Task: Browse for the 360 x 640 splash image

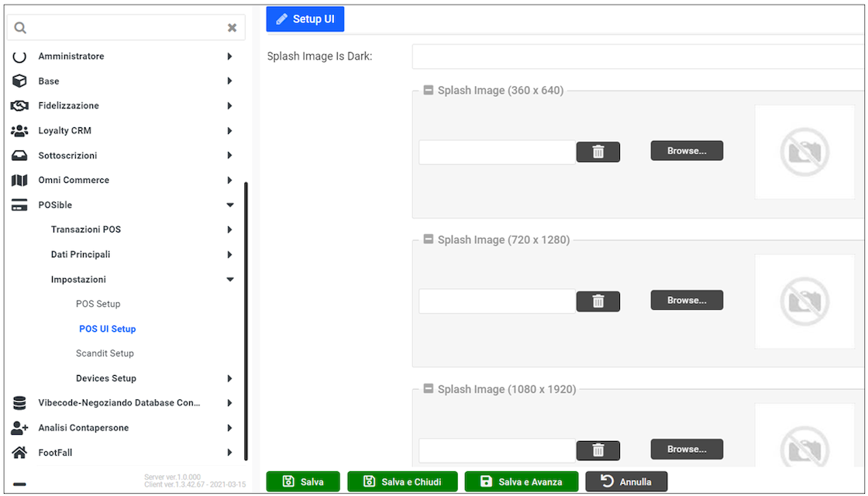Action: pyautogui.click(x=687, y=150)
